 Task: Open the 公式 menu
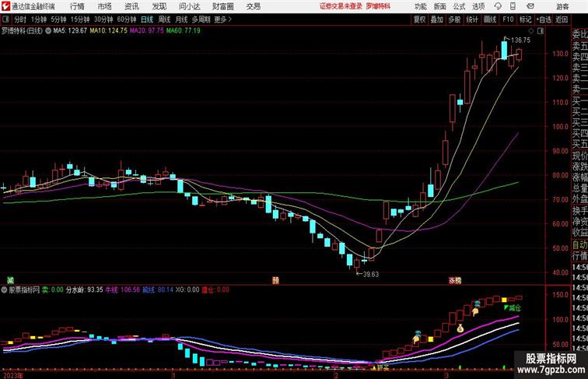pyautogui.click(x=459, y=6)
